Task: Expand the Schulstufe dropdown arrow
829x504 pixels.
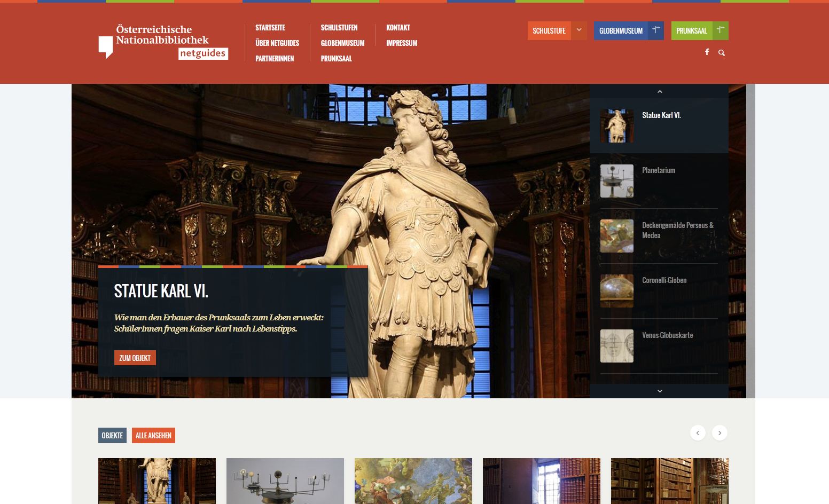Action: (579, 30)
